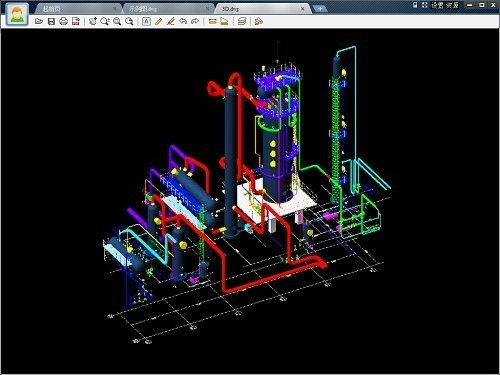The width and height of the screenshot is (500, 375).
Task: Open the 设置 settings link
Action: click(x=437, y=5)
